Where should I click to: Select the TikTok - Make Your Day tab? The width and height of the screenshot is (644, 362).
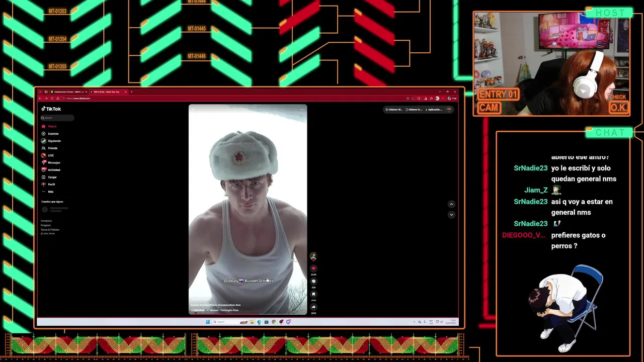(109, 92)
